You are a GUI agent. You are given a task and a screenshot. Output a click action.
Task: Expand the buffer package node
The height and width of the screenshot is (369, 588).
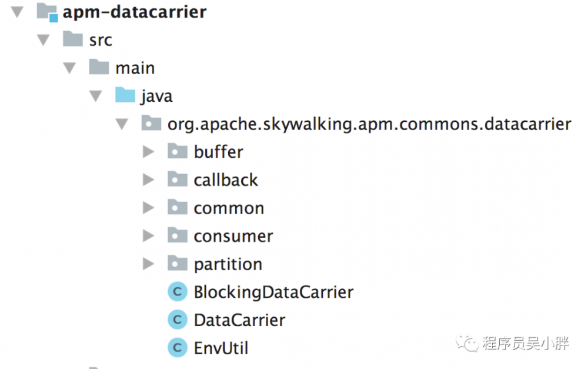coord(148,151)
